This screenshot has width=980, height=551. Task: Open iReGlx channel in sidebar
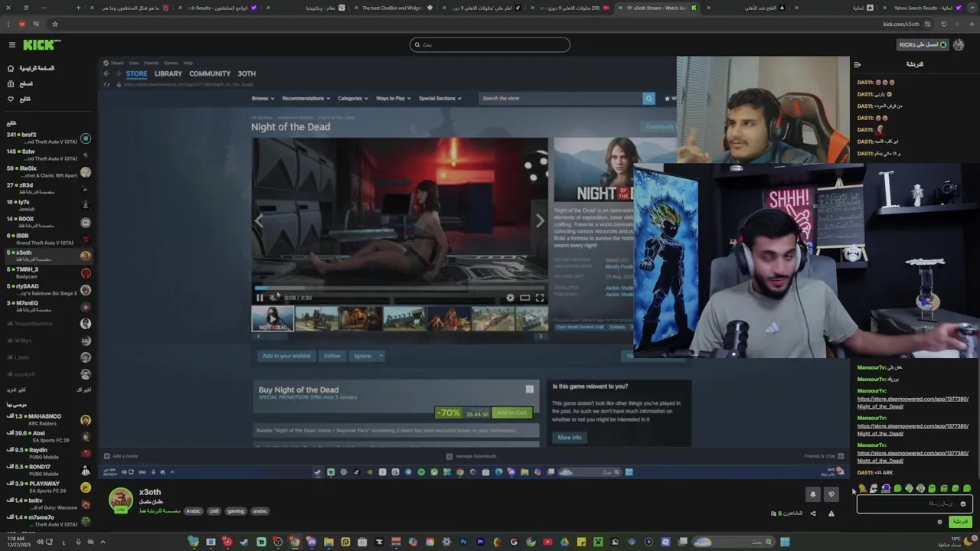(x=48, y=172)
